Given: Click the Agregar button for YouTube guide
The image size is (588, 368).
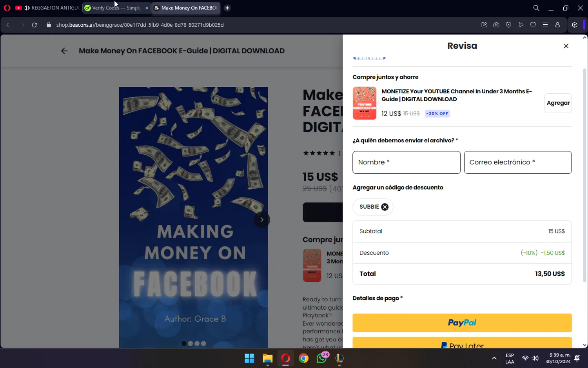Looking at the screenshot, I should (x=558, y=103).
